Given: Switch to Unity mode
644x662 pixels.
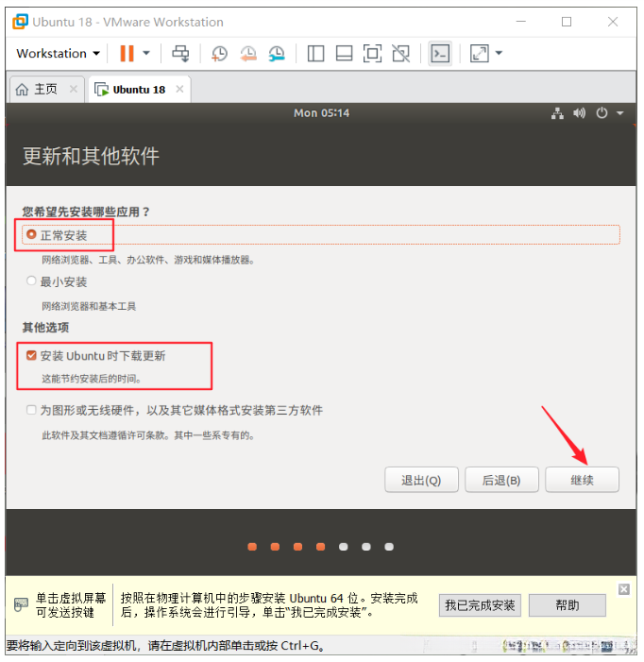Looking at the screenshot, I should coord(400,54).
